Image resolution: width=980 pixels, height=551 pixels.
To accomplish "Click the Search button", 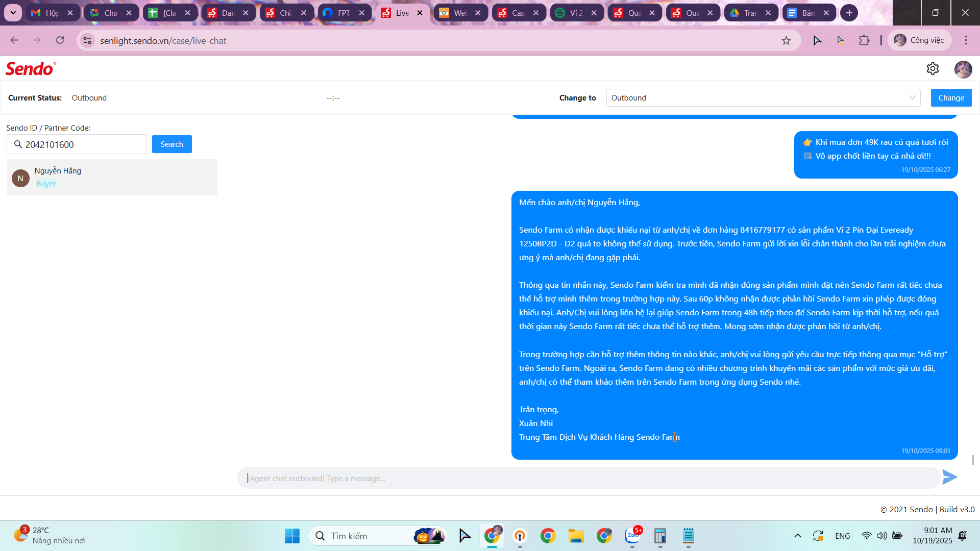I will pyautogui.click(x=171, y=144).
